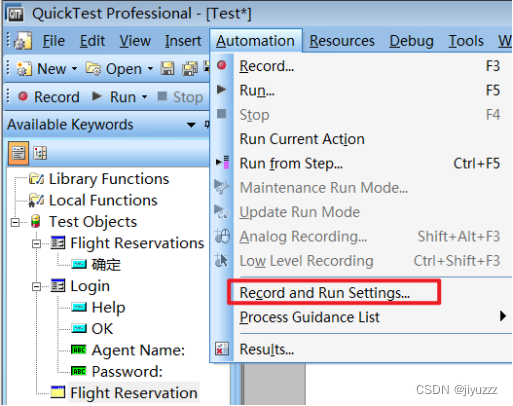Choose Run Current Action menu entry
513x406 pixels.
coord(361,139)
